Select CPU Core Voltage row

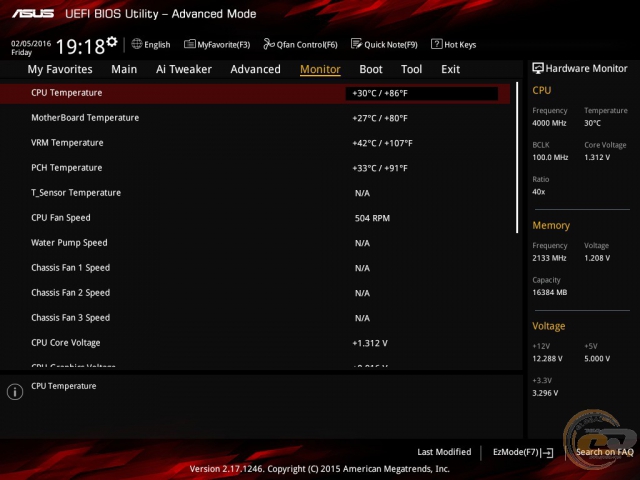[255, 343]
